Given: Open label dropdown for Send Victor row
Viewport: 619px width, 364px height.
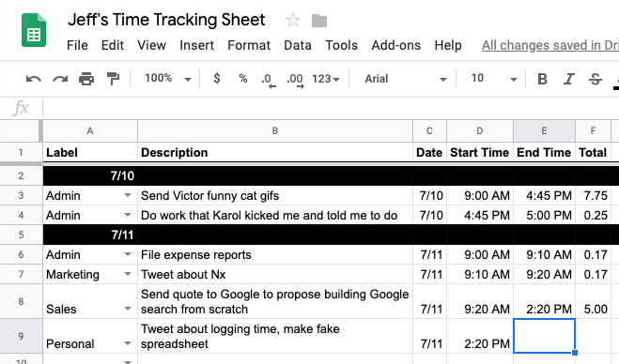Looking at the screenshot, I should coord(128,195).
